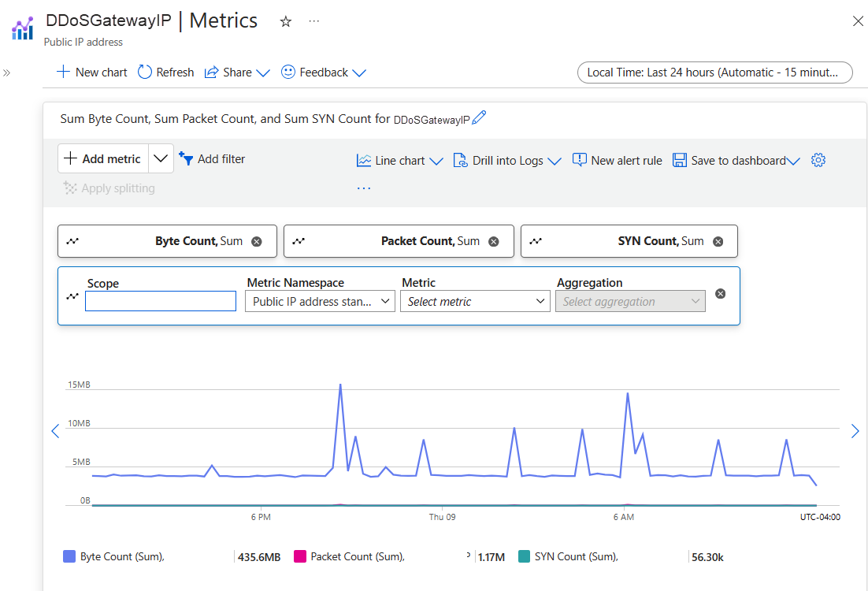868x591 pixels.
Task: Expand the left sidebar with double chevron
Action: coord(7,72)
